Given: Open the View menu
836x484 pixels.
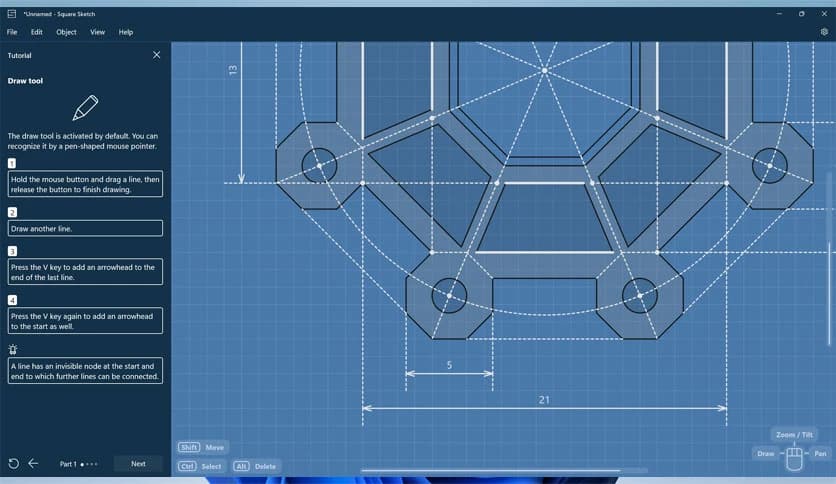Looking at the screenshot, I should 97,32.
